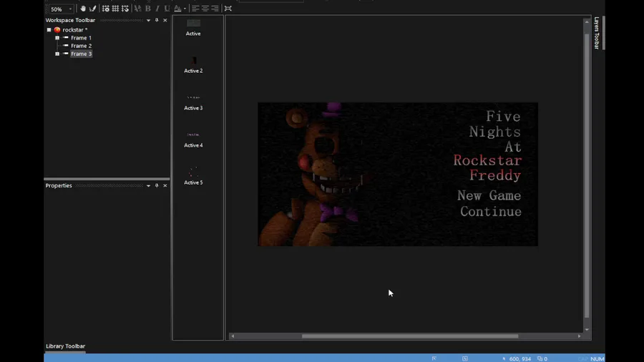Screen dimensions: 644x362
Task: Click the New Game text in frame
Action: coord(489,195)
